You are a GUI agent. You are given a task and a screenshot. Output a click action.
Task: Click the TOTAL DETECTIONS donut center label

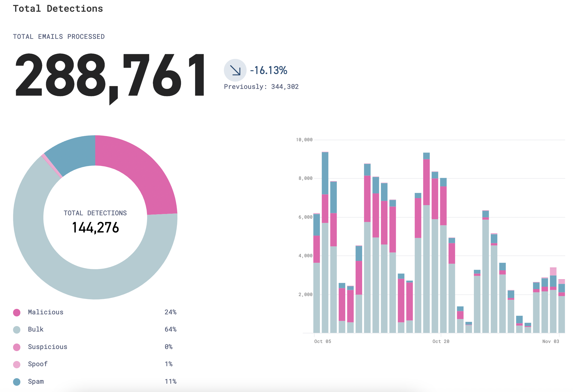[x=95, y=213]
